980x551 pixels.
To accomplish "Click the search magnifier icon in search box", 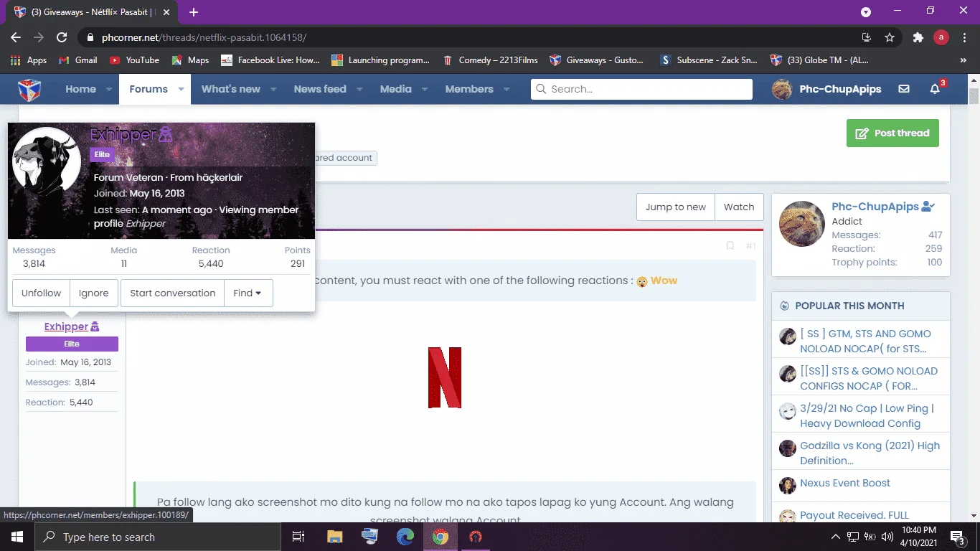I will pos(541,89).
